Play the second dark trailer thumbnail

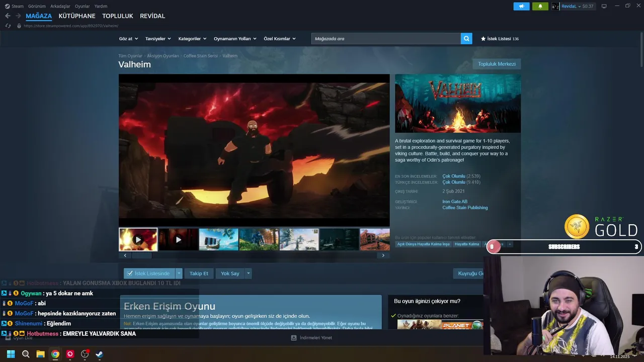click(x=178, y=239)
